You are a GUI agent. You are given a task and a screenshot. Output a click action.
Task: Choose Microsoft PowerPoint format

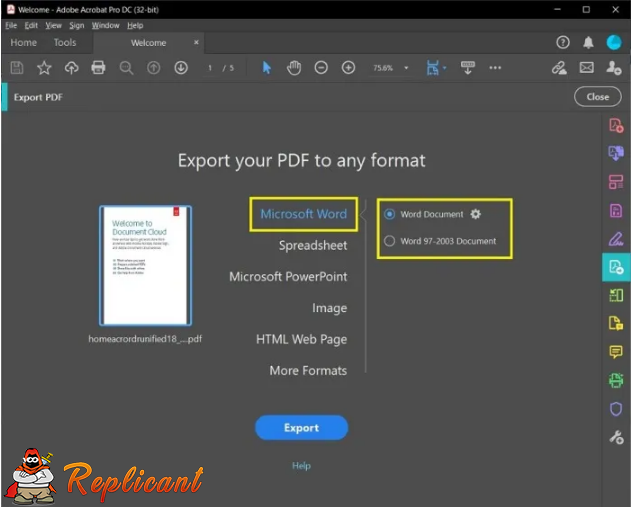click(288, 276)
